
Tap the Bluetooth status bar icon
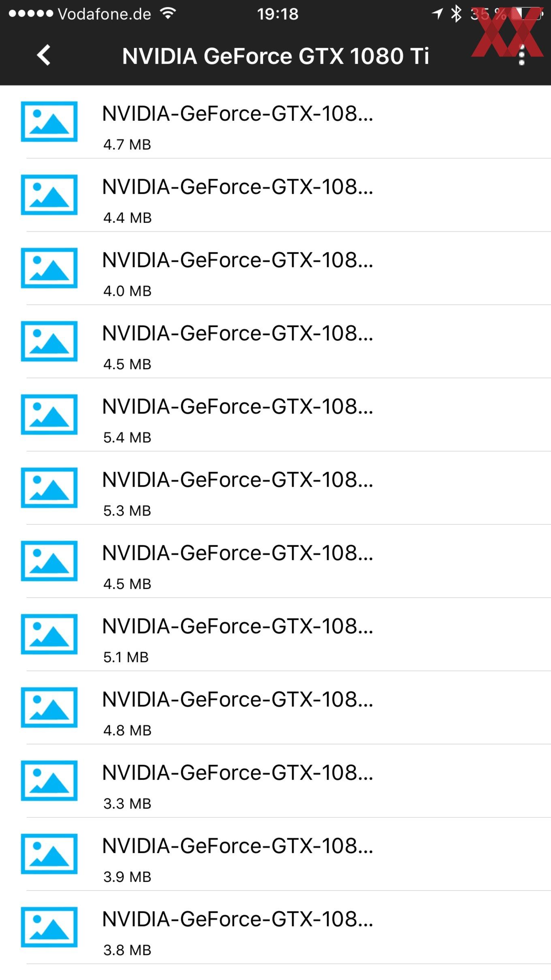[x=457, y=14]
